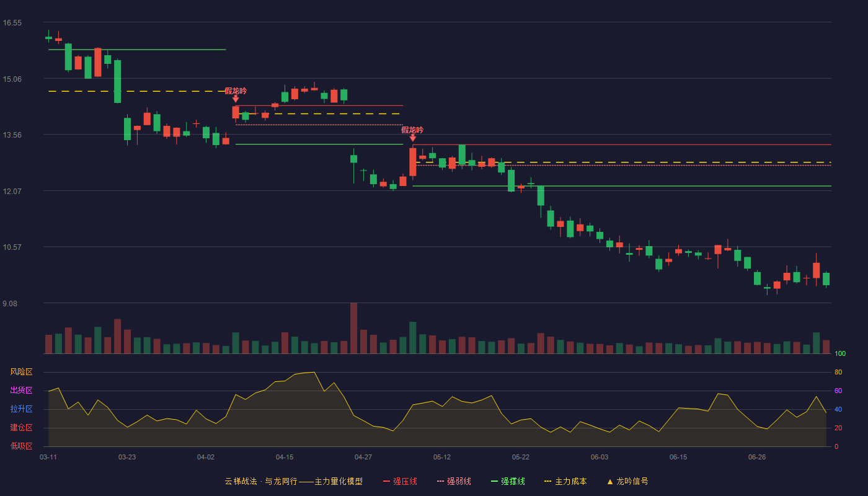
Task: Click the 06-26 date axis label
Action: tap(757, 457)
